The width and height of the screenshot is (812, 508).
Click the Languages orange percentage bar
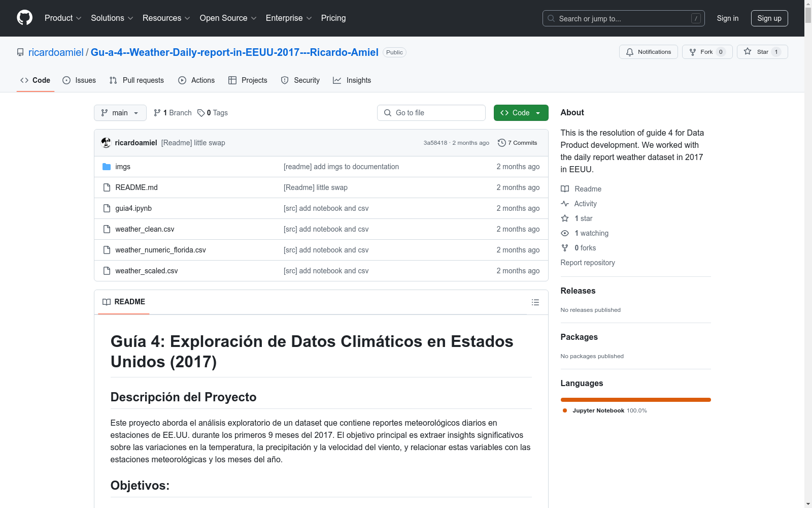tap(636, 400)
